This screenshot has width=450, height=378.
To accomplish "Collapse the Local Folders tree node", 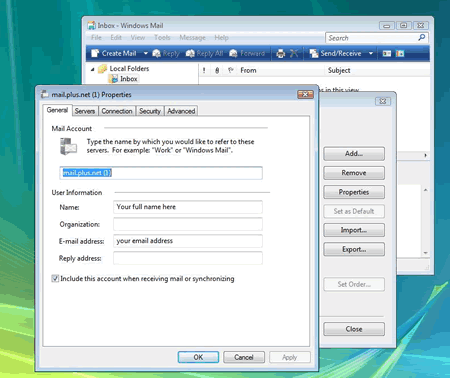I will [x=93, y=69].
